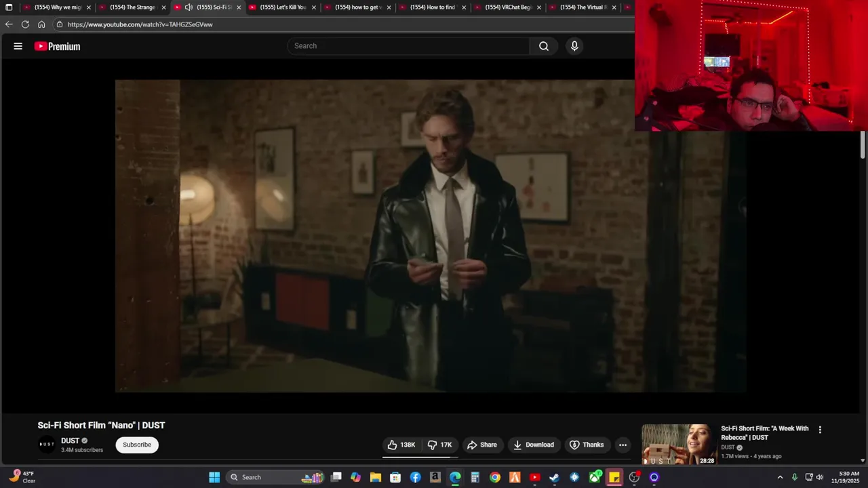Image resolution: width=868 pixels, height=488 pixels.
Task: Switch to 'How to find' tab
Action: point(433,7)
